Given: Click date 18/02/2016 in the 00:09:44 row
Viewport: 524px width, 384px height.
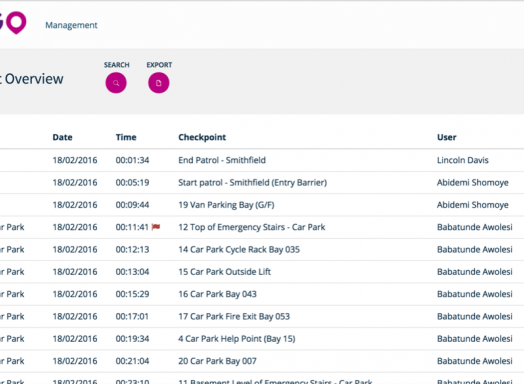Looking at the screenshot, I should point(75,205).
